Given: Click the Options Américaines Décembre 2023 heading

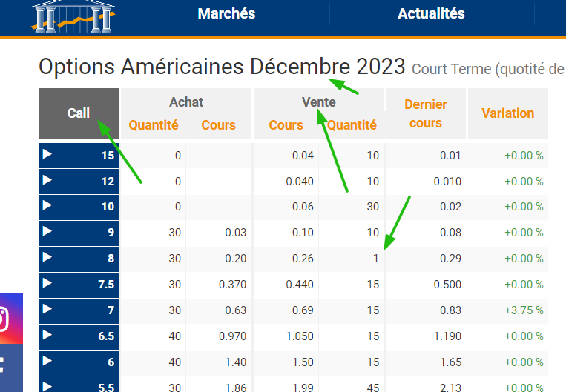Looking at the screenshot, I should (222, 67).
